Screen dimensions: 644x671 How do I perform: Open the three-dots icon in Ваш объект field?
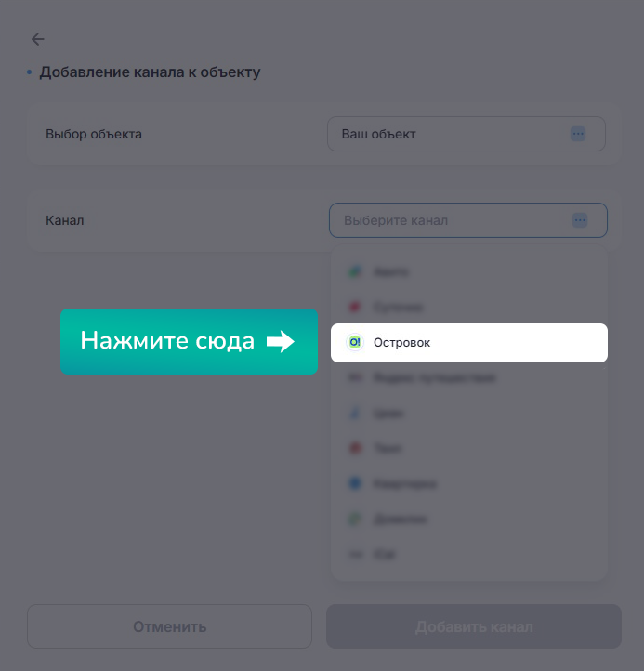[x=578, y=134]
